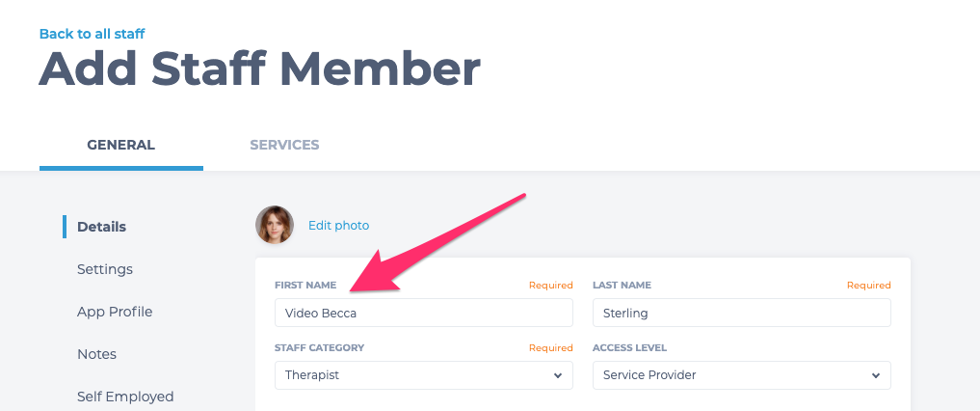The image size is (980, 411).
Task: Go back to all staff
Action: coord(92,34)
